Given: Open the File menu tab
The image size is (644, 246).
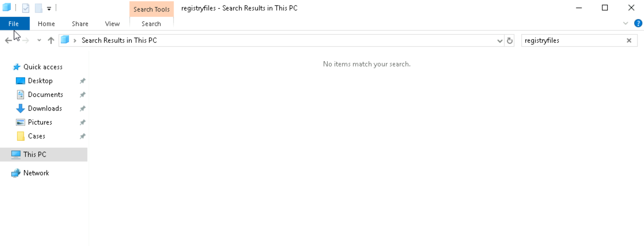Looking at the screenshot, I should 14,24.
